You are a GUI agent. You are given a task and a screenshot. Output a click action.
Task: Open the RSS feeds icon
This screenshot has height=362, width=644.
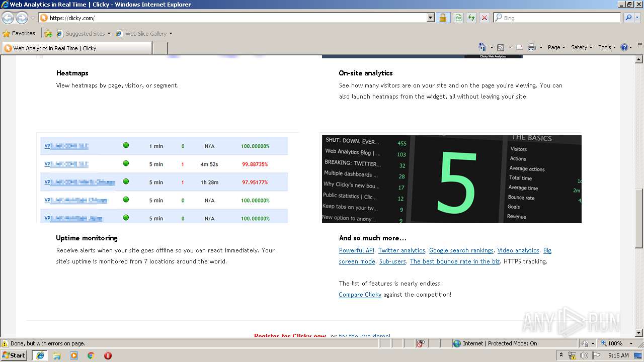(x=501, y=47)
